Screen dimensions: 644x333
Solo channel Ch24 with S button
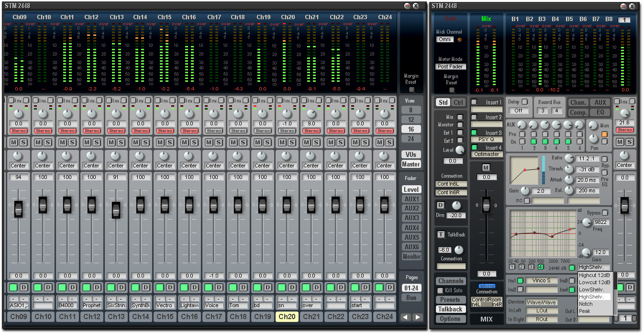click(389, 142)
